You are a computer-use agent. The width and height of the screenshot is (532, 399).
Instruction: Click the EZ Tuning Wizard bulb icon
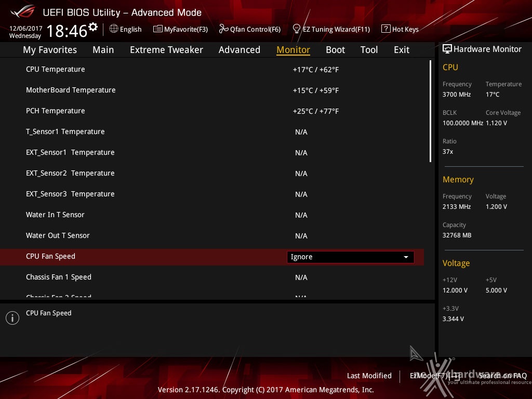click(296, 29)
